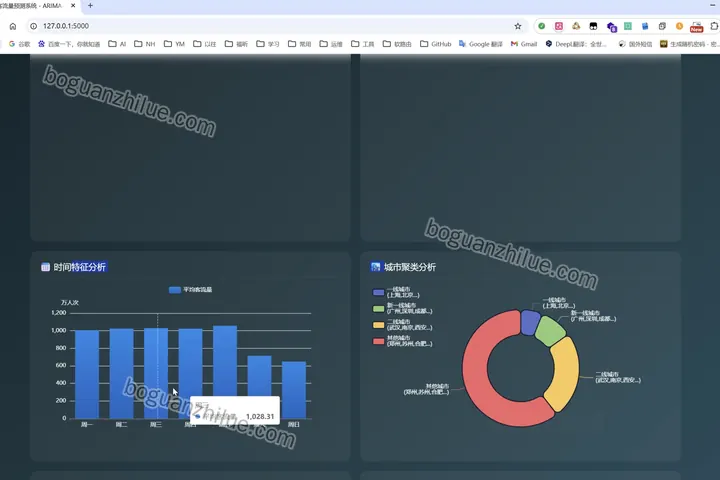Click the blue book extension icon
The image size is (720, 480).
tap(645, 26)
